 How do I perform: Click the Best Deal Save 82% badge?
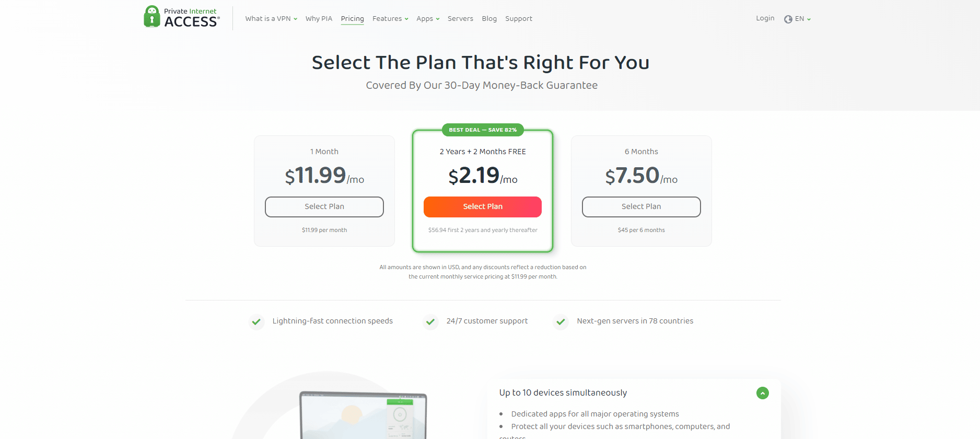[x=483, y=130]
